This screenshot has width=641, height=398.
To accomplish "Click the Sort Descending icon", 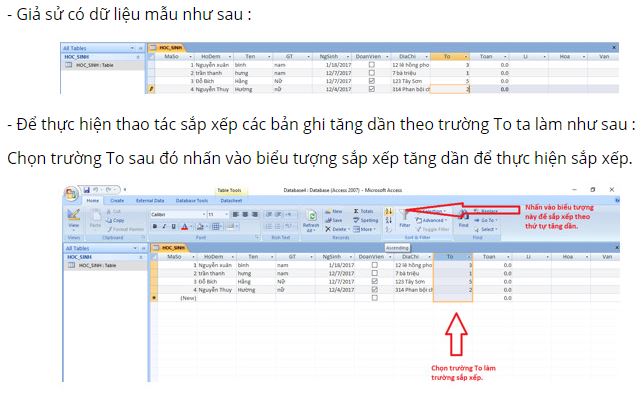I will click(x=388, y=220).
